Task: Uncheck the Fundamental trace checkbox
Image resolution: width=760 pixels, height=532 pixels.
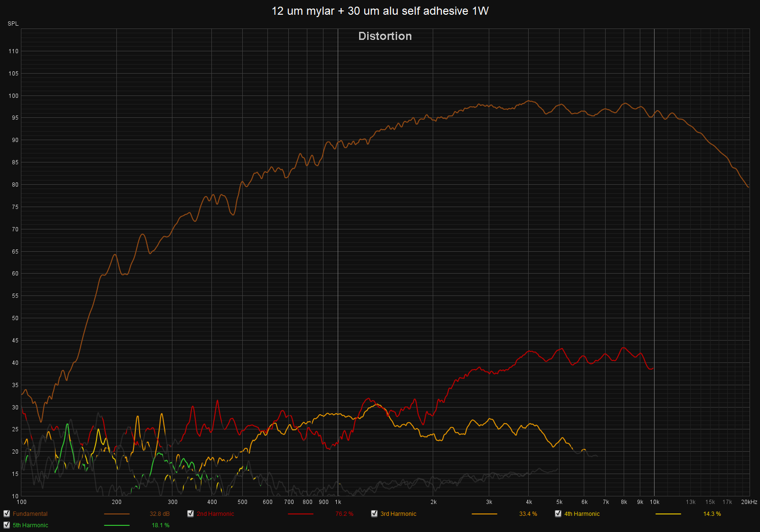Action: tap(7, 513)
